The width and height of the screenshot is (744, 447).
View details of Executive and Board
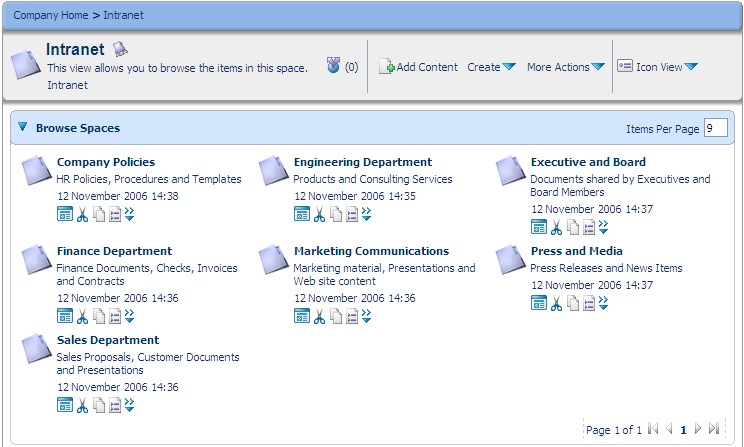tap(589, 227)
